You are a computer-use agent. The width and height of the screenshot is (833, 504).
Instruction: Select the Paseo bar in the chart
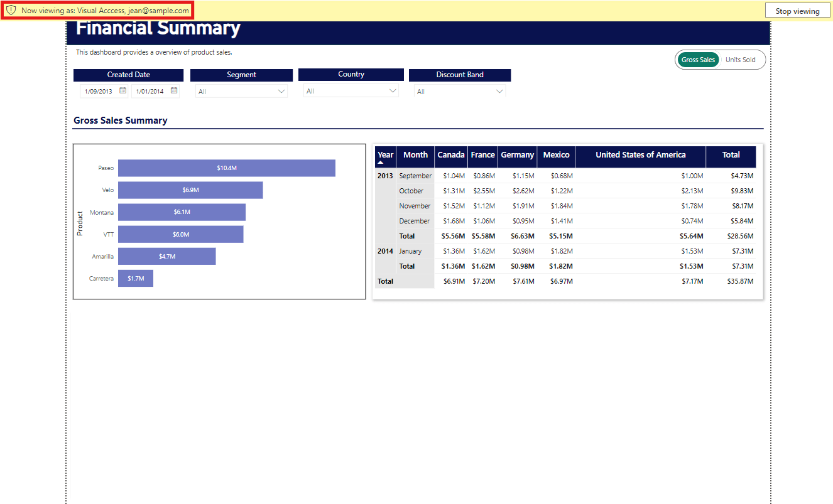tap(226, 168)
